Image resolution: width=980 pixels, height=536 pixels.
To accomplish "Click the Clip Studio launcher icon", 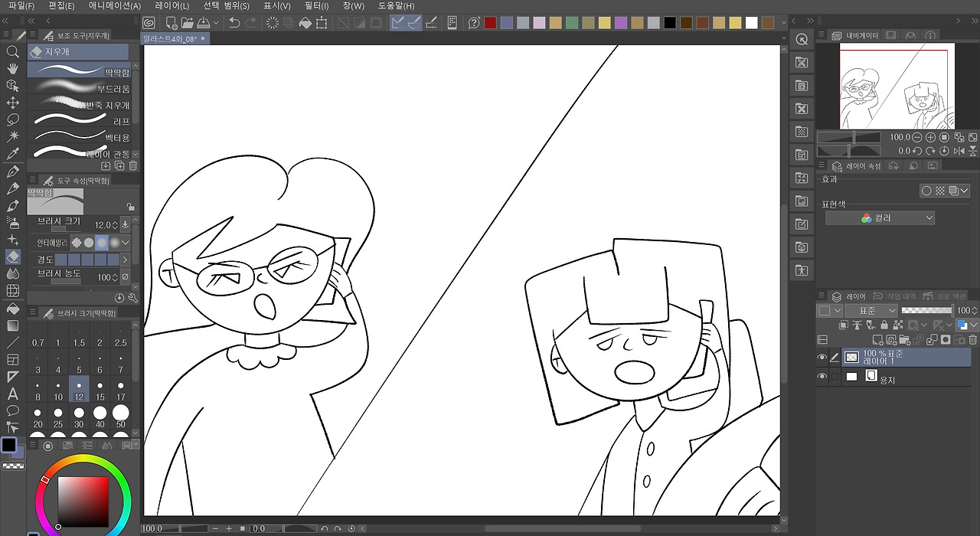I will (149, 23).
